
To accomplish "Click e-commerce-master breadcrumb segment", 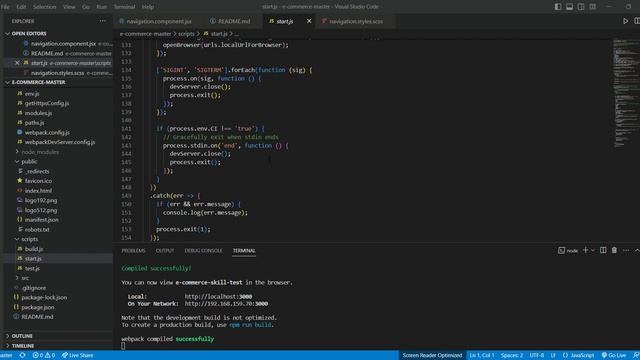I will tap(145, 34).
